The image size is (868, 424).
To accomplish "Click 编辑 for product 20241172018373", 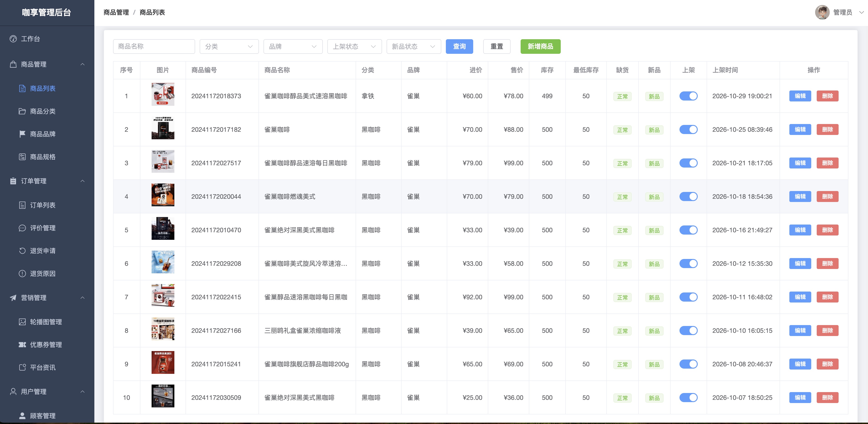I will pos(800,96).
